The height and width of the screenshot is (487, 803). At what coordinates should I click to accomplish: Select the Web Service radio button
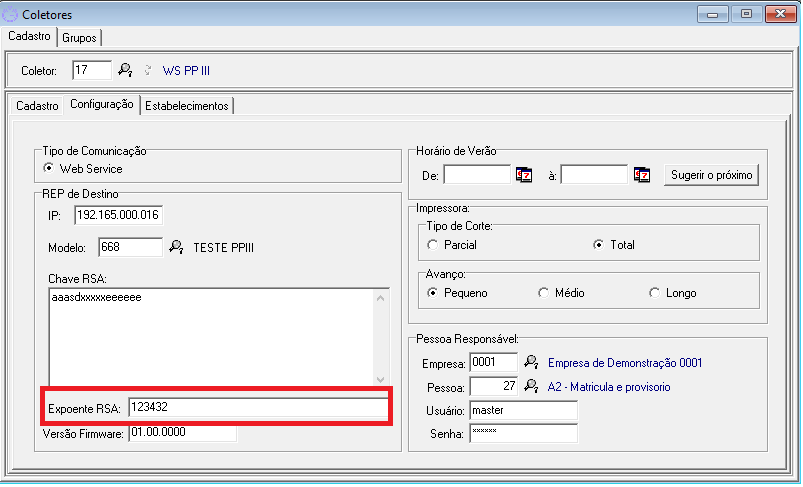pyautogui.click(x=50, y=169)
